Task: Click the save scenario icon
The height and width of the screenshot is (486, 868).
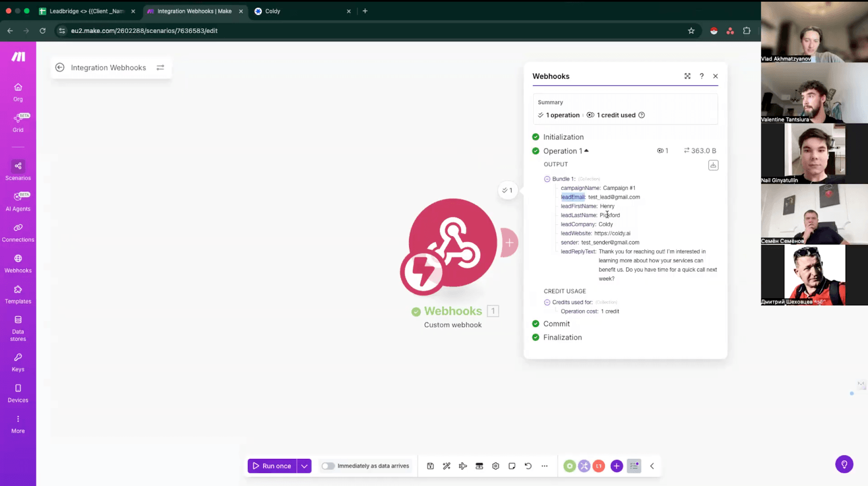Action: [430, 466]
